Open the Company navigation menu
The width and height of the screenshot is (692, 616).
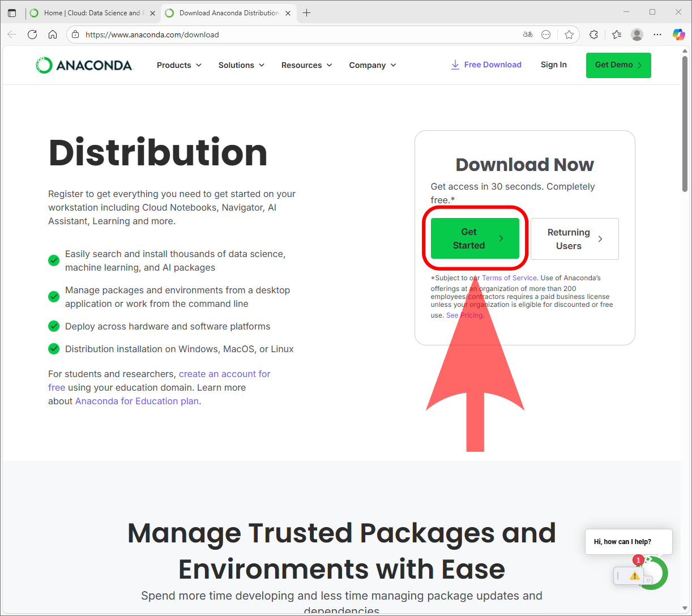[x=372, y=65]
